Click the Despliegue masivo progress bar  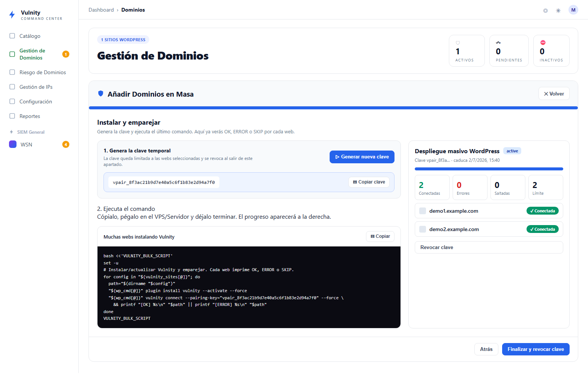[x=489, y=169]
